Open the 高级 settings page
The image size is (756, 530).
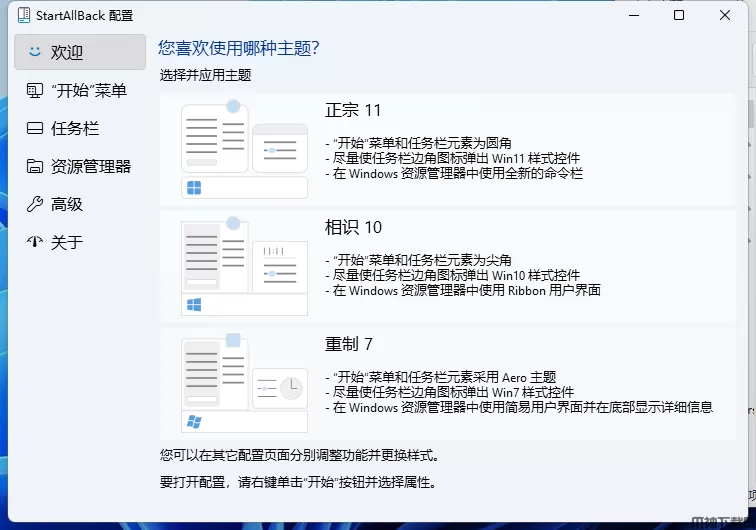point(80,204)
